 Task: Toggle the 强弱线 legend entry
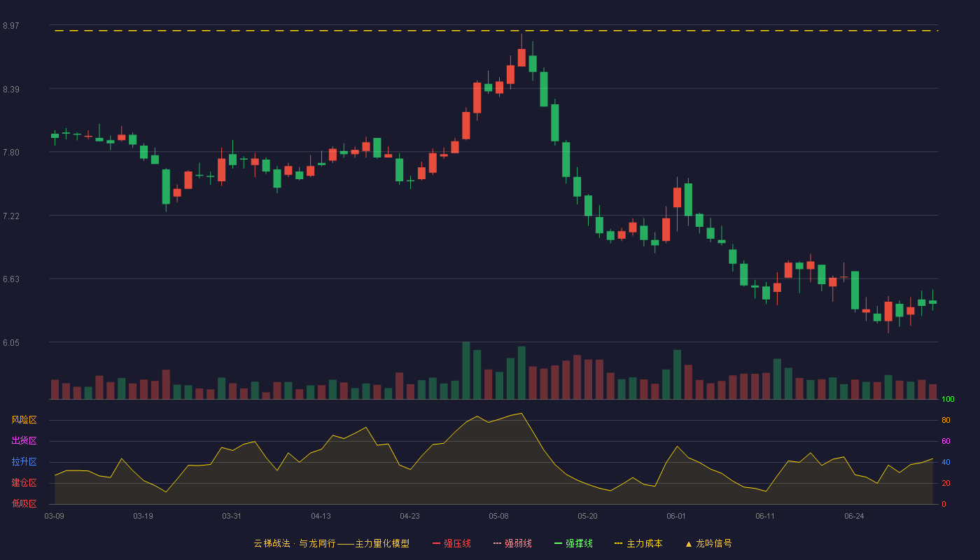512,543
